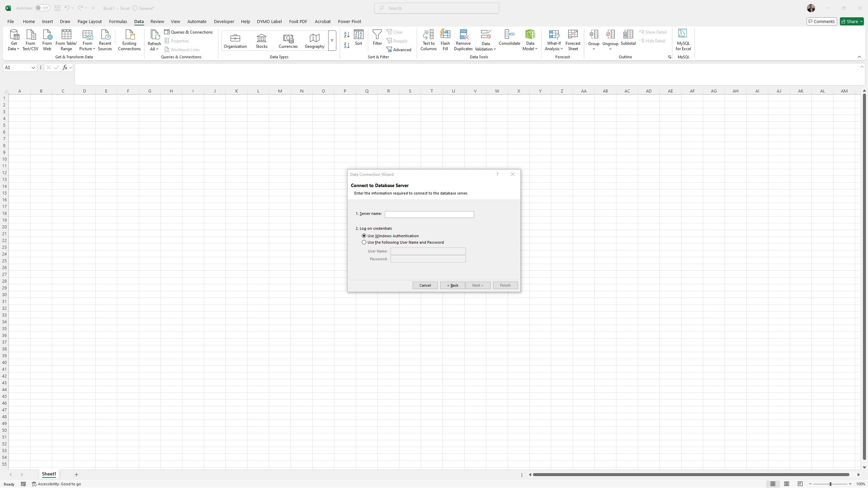Open the Name Box dropdown arrow
Screen dimensions: 868x488
coord(33,67)
